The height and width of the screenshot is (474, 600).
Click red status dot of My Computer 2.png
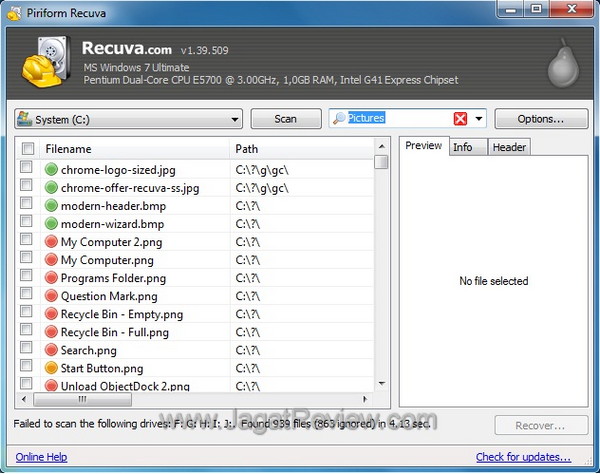coord(51,241)
